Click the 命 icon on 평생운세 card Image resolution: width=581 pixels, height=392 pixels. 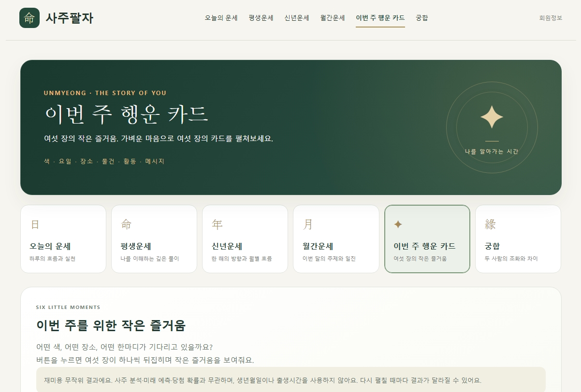click(126, 224)
